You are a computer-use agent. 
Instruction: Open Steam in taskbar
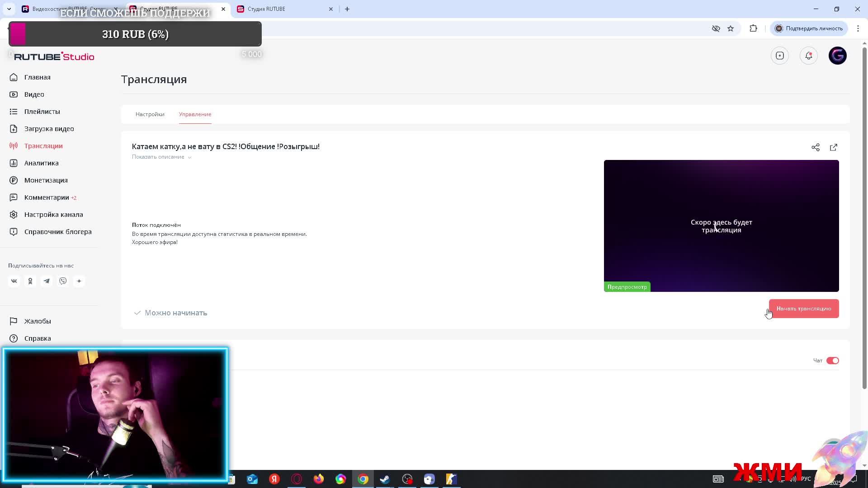click(385, 479)
